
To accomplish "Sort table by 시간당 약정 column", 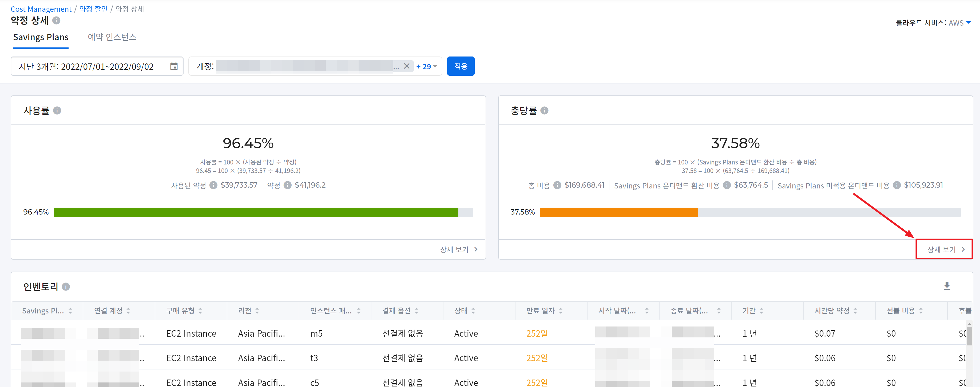I will [855, 311].
